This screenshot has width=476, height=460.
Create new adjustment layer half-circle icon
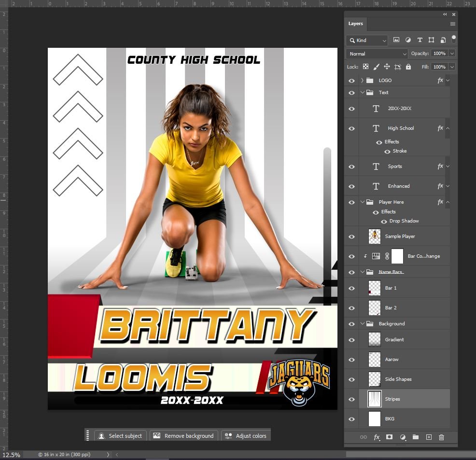403,437
